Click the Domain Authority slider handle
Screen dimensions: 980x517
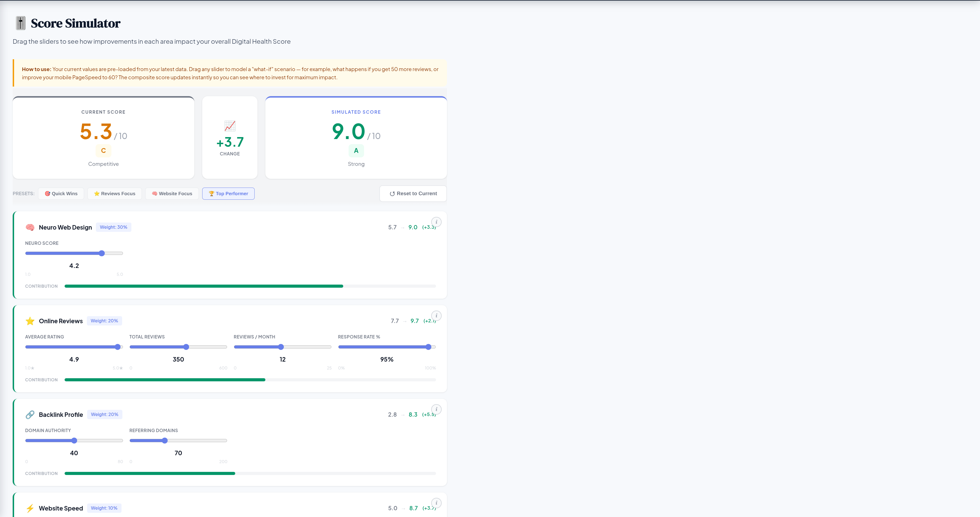[74, 441]
